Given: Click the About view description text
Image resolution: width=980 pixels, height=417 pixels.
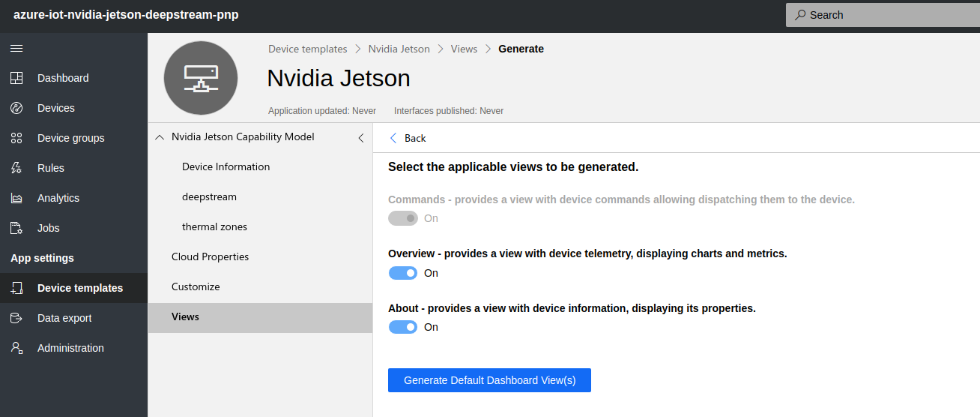Looking at the screenshot, I should click(572, 308).
